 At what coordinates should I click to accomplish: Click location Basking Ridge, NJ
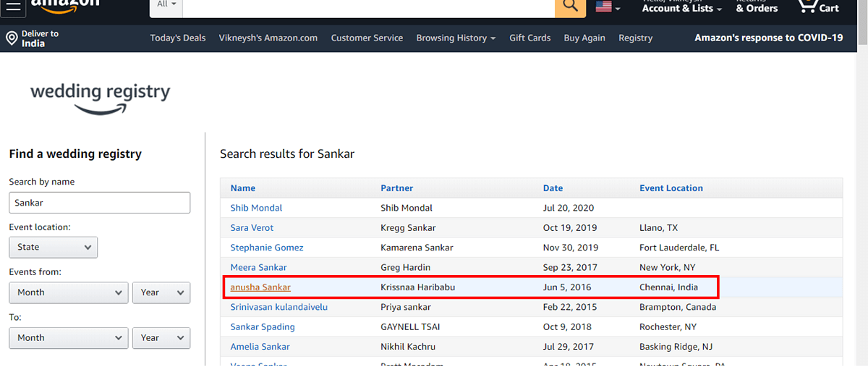(x=676, y=347)
